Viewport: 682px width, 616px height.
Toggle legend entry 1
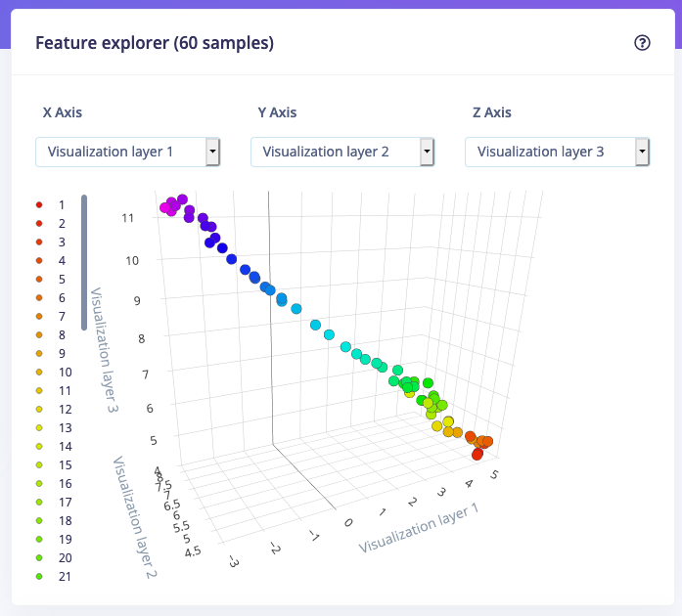[52, 204]
